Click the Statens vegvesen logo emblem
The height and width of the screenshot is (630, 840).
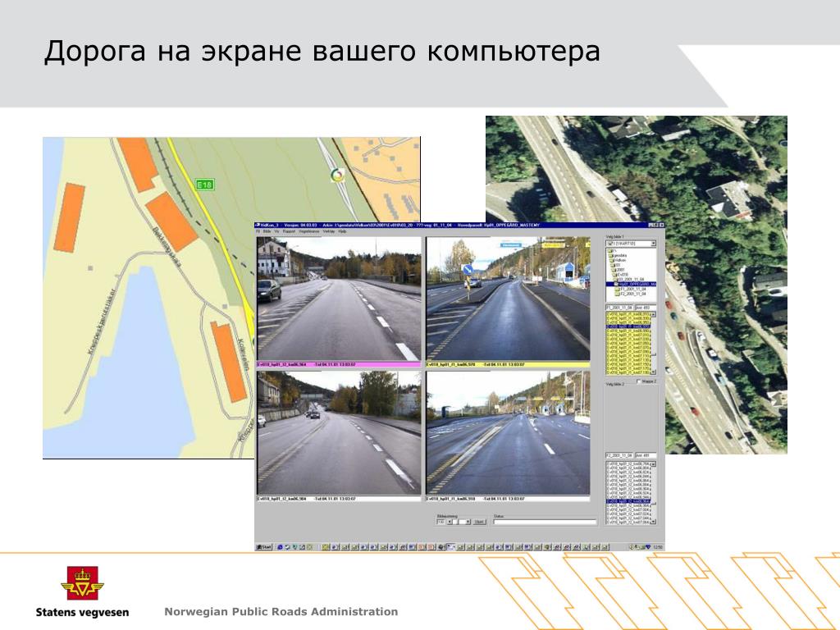tap(82, 583)
